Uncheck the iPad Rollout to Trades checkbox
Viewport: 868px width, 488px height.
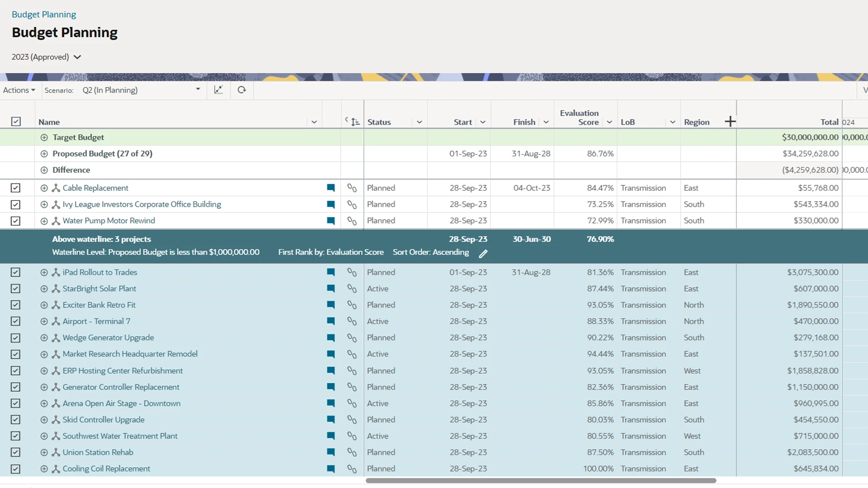click(x=16, y=272)
